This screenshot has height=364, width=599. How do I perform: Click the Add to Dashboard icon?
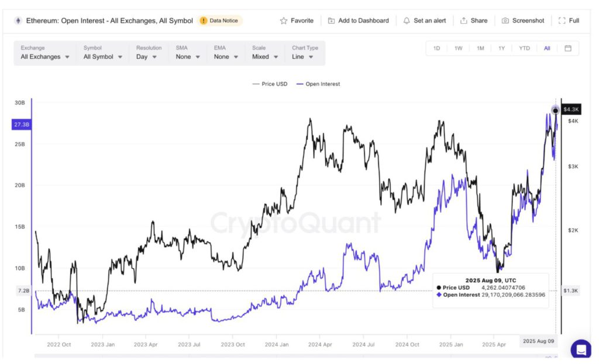pyautogui.click(x=332, y=20)
